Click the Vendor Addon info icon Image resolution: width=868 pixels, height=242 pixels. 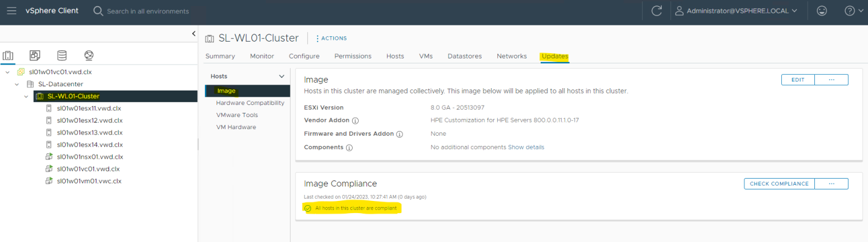tap(355, 120)
